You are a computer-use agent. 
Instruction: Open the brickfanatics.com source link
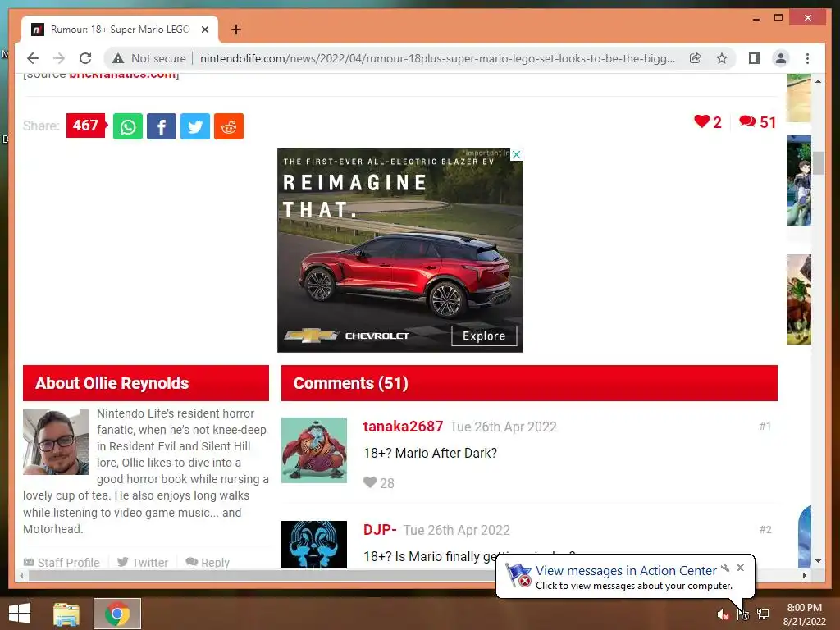coord(123,75)
